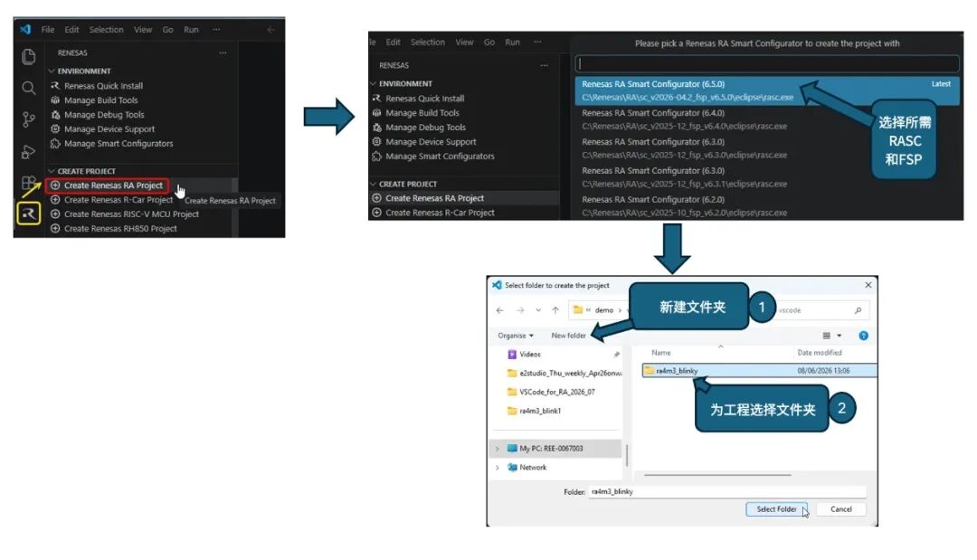Screen dimensions: 977x560
Task: Open Source Control in the first VS Code window
Action: coord(29,119)
